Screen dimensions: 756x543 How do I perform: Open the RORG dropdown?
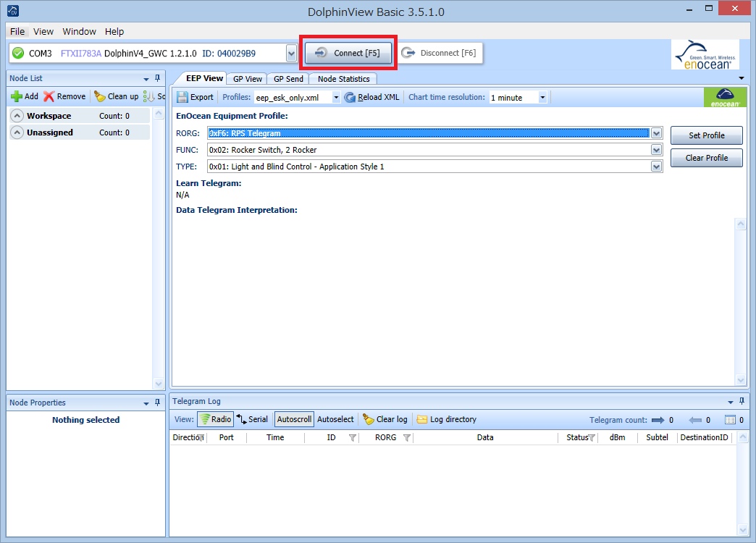656,133
